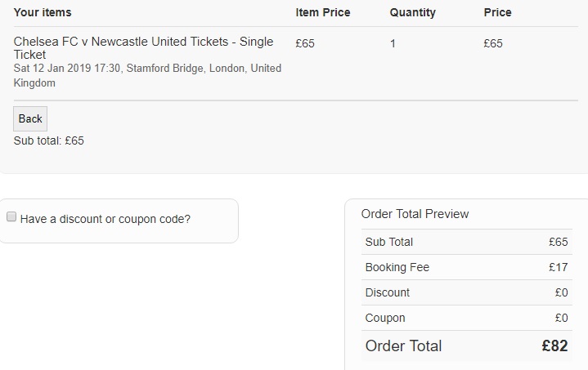588x370 pixels.
Task: Click the 'Have a discount or coupon code?' label
Action: [105, 219]
